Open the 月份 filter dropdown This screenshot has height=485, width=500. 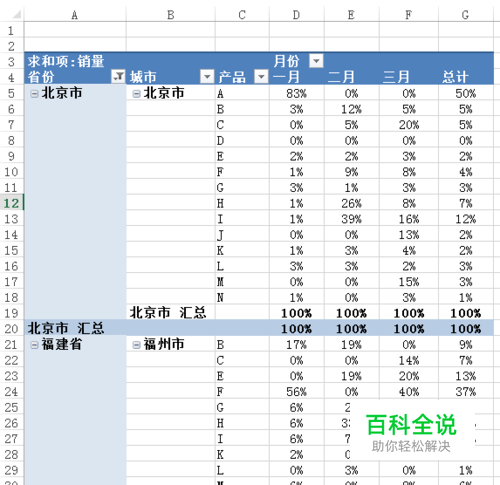click(316, 61)
